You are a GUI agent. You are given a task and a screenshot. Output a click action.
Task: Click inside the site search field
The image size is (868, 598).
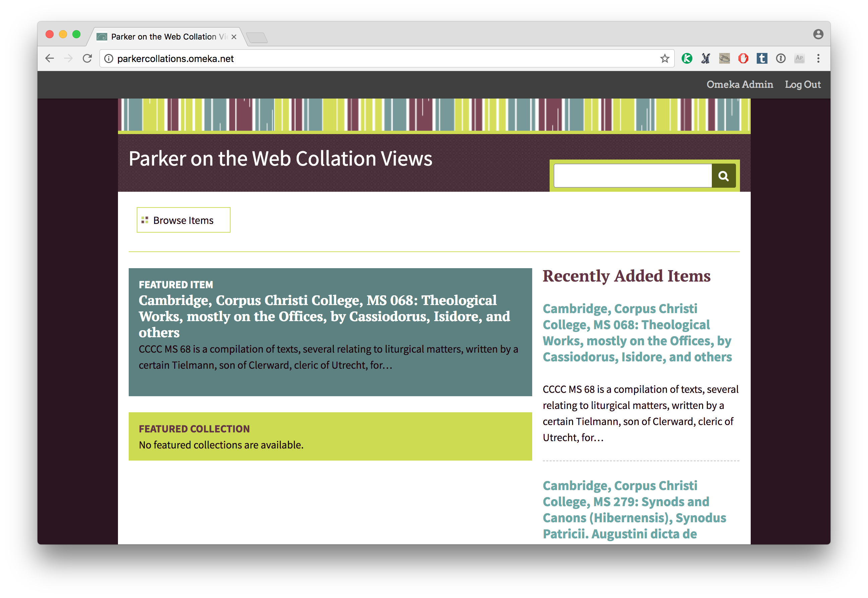633,176
